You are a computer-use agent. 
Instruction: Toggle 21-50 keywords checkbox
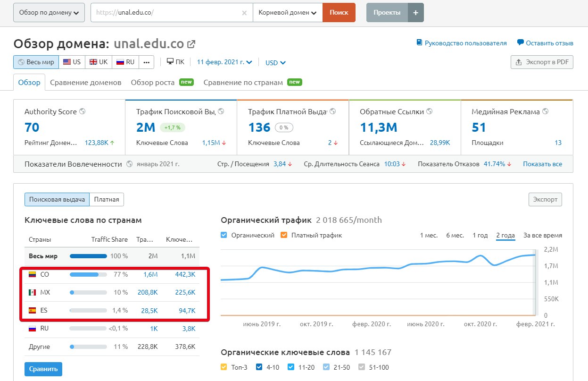326,367
